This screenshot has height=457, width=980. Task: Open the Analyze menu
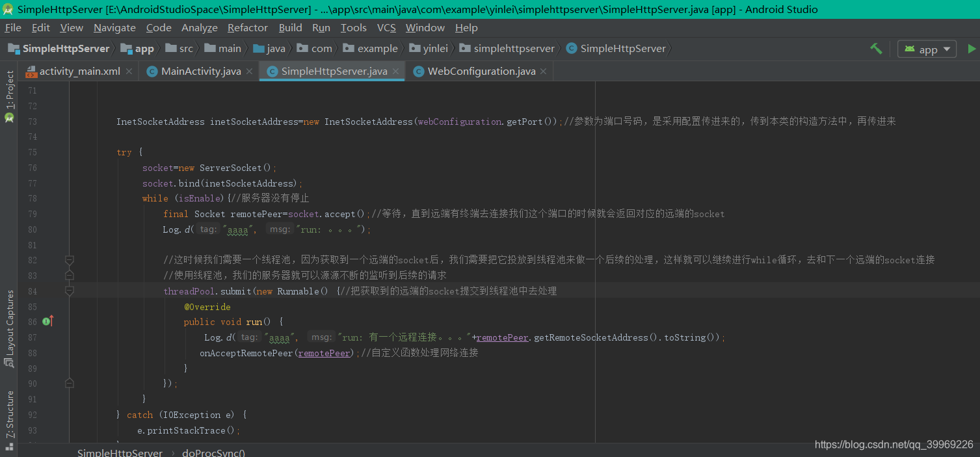200,27
